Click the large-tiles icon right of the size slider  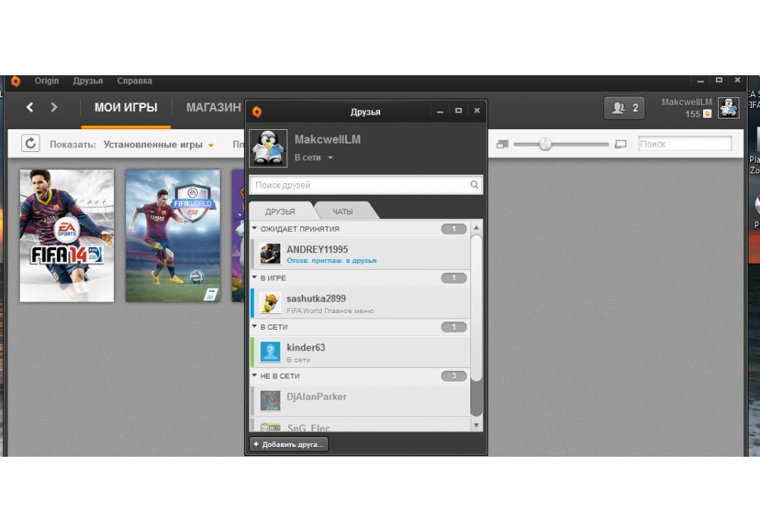click(621, 144)
